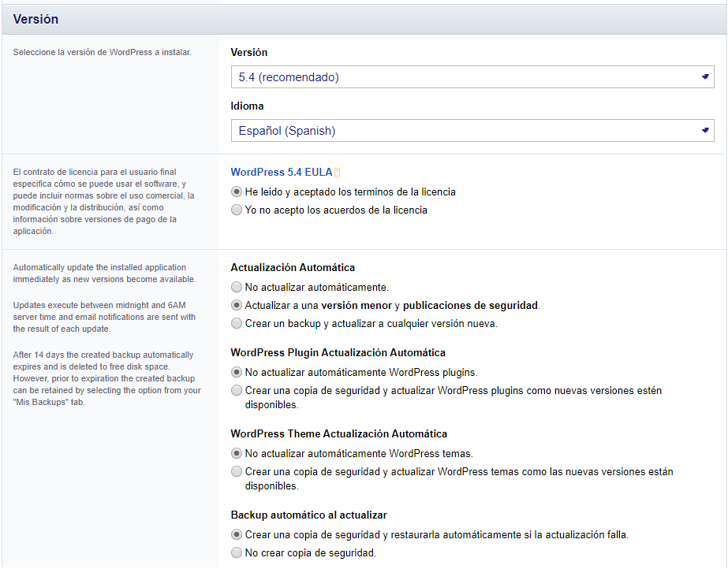This screenshot has width=728, height=569.
Task: Click the 'Automatically update the installed application' paragraph
Action: 104,273
